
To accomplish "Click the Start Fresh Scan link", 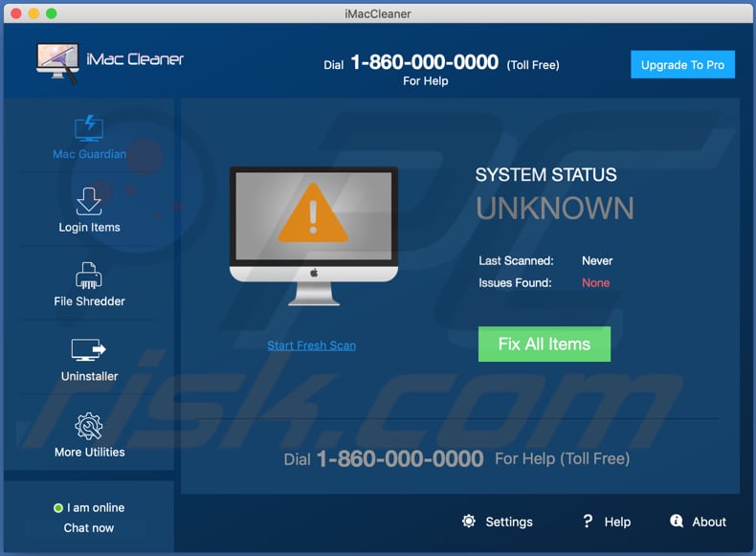I will pos(311,345).
